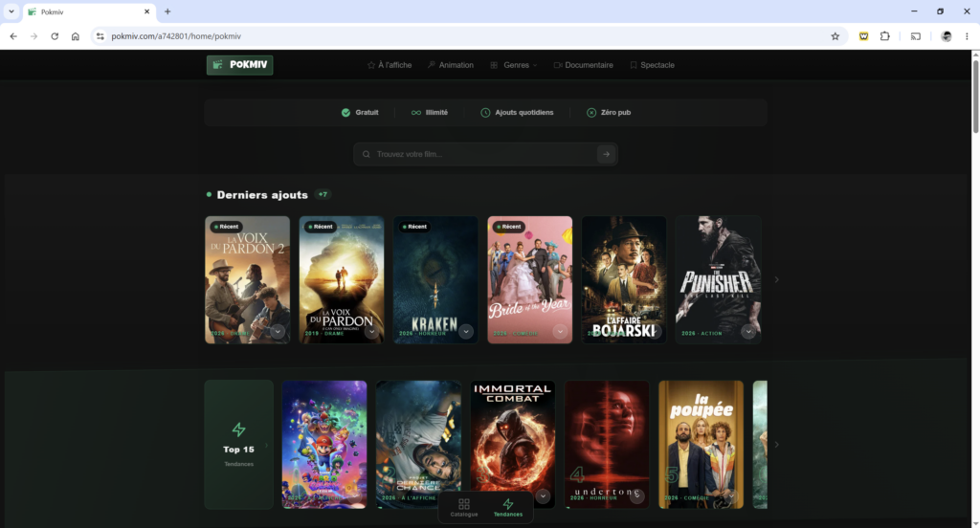980x528 pixels.
Task: Expand details on La Voix du Pardon 2
Action: 278,332
